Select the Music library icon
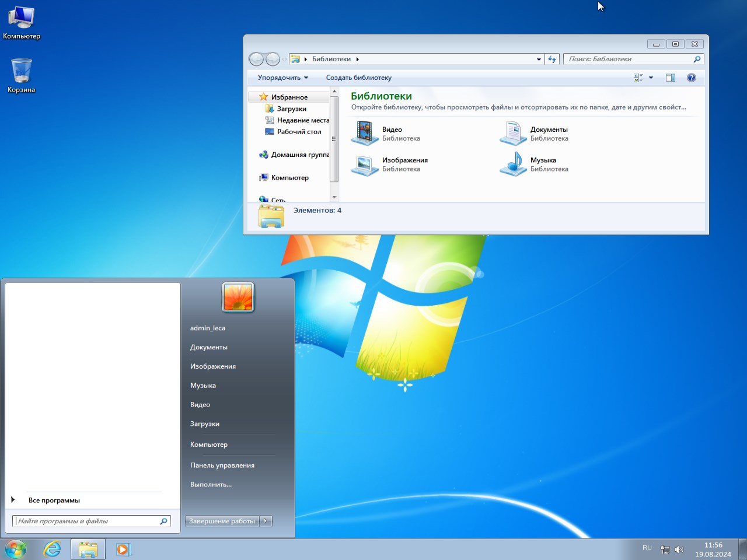Viewport: 747px width, 560px height. pos(513,164)
